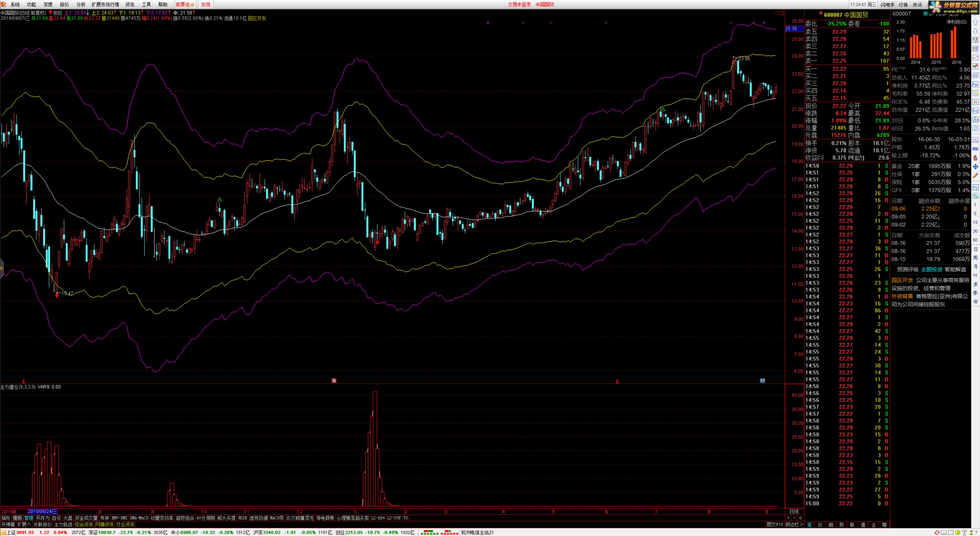The width and height of the screenshot is (980, 536).
Task: Open the N-day custom period option
Action: pos(975,275)
